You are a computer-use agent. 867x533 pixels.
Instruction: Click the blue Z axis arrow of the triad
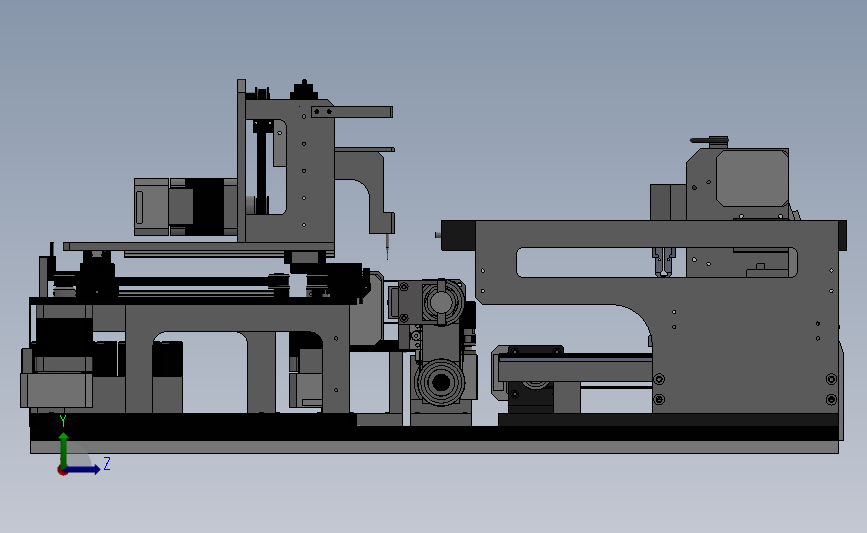[83, 469]
